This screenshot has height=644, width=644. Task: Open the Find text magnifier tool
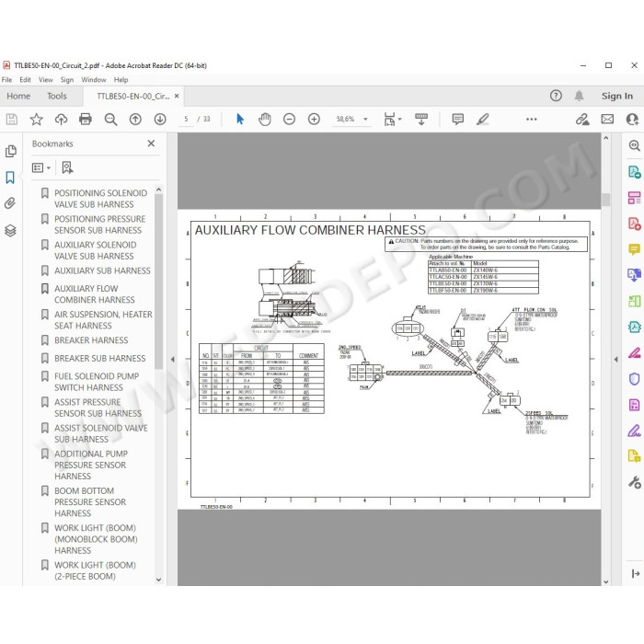110,119
